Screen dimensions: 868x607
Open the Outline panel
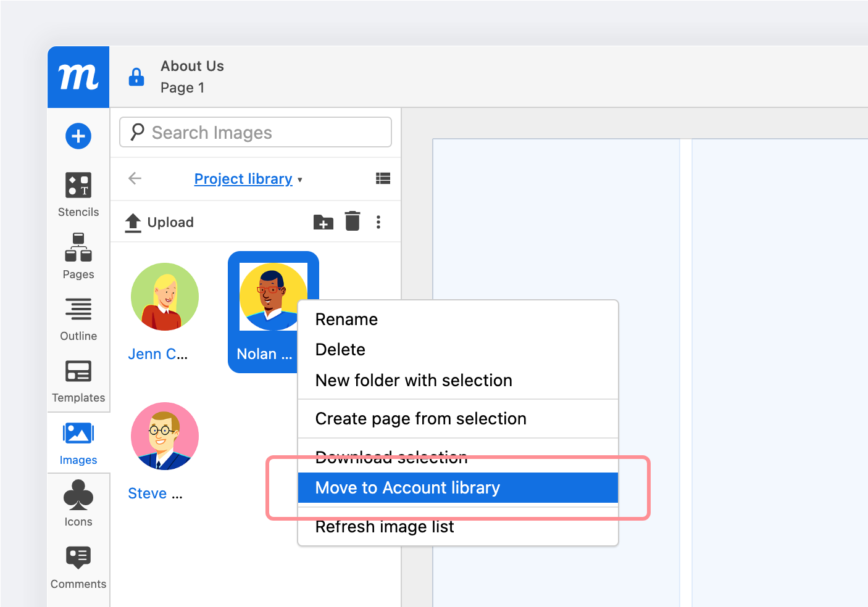point(78,318)
